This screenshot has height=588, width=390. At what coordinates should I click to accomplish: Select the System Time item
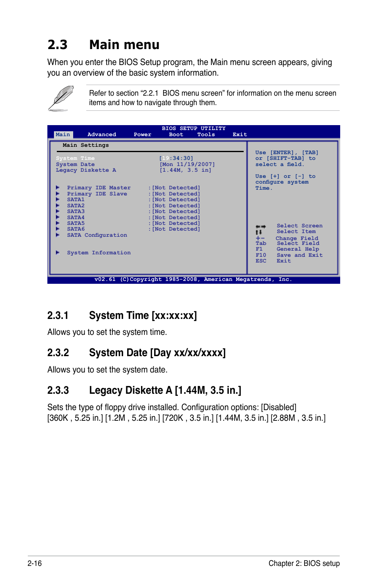(75, 158)
